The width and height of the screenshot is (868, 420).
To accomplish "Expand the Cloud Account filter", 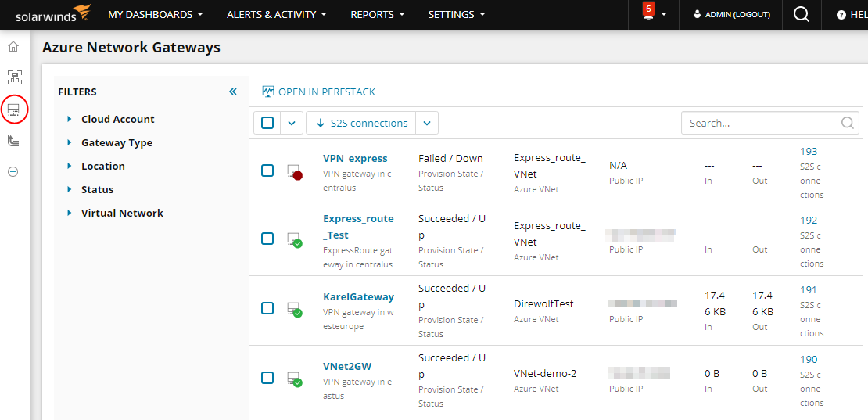I will tap(117, 120).
